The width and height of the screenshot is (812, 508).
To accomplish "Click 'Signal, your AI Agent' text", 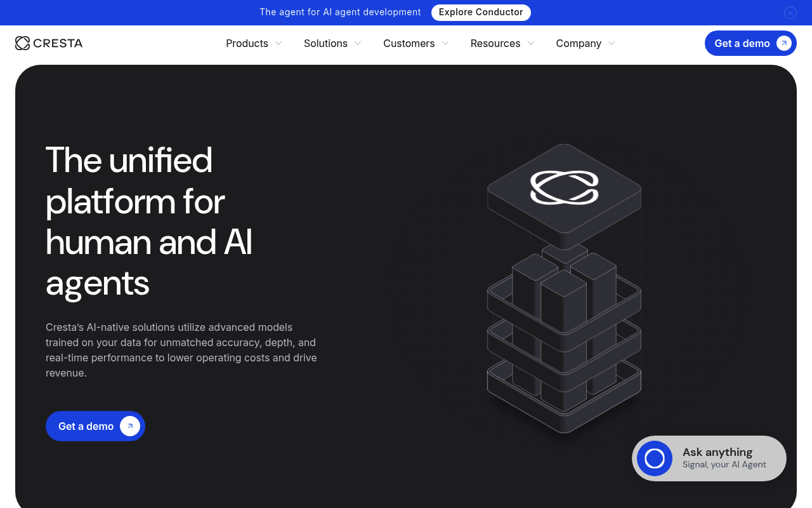I will click(x=724, y=465).
